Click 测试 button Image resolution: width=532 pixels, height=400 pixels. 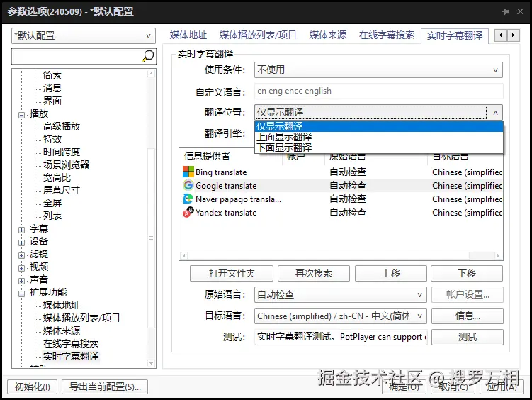[x=468, y=337]
